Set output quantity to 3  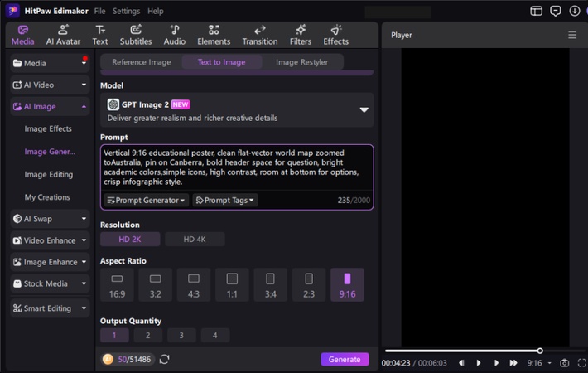(x=181, y=335)
